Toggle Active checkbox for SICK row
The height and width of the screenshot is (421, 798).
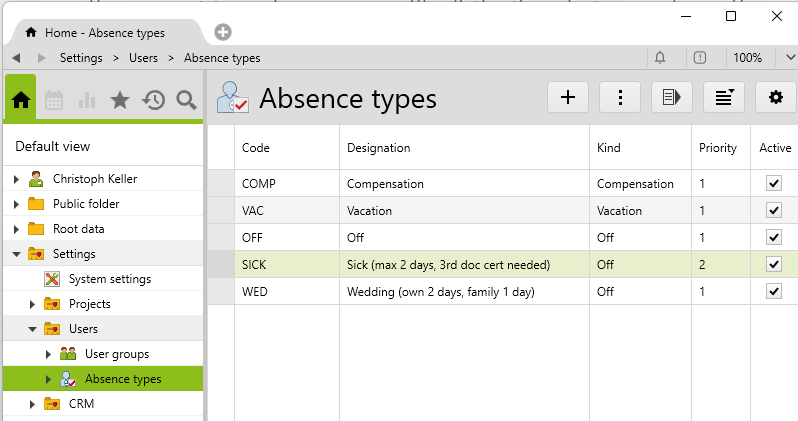coord(773,264)
